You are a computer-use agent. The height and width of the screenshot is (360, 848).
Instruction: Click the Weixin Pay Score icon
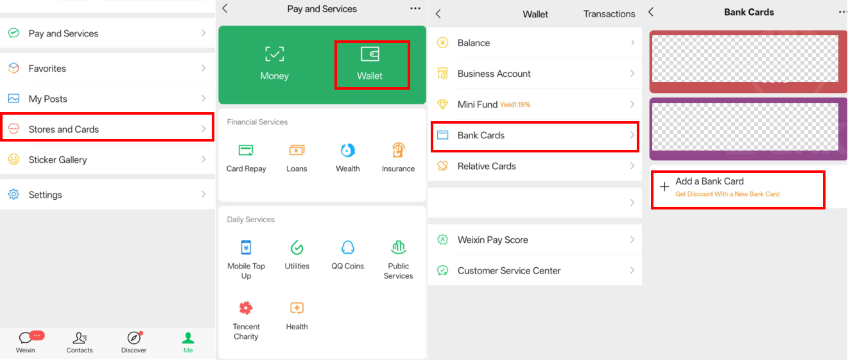[443, 239]
